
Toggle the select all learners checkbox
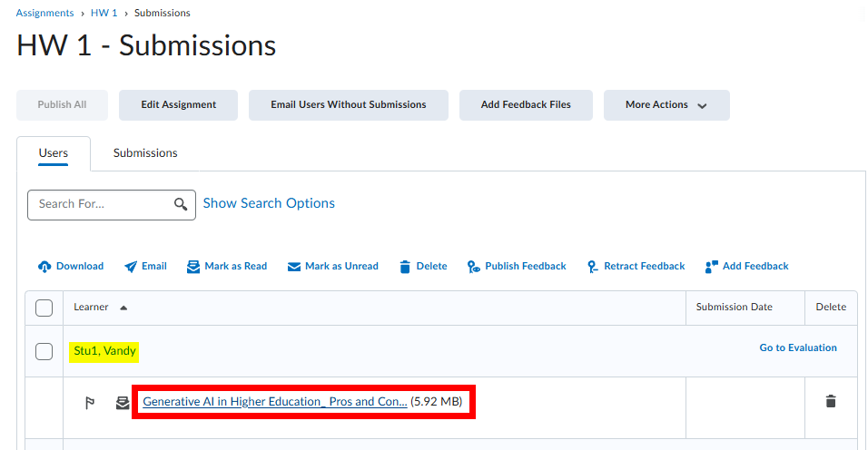[44, 308]
